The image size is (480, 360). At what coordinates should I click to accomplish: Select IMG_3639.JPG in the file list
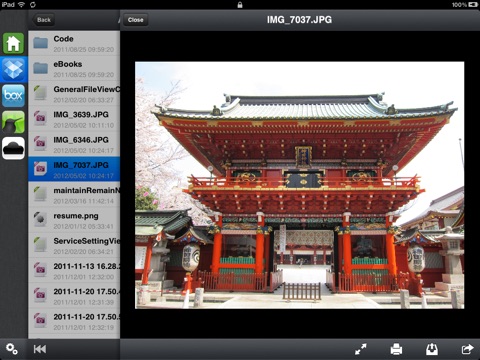click(74, 119)
